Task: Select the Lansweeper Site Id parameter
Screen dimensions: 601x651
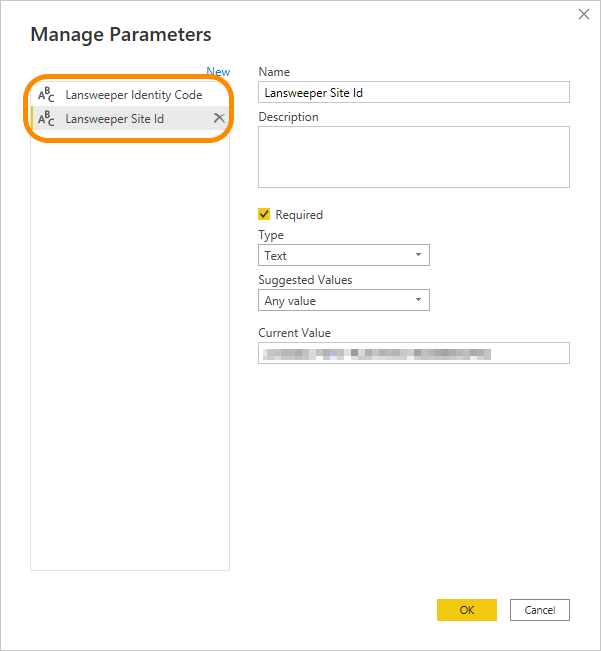Action: (x=114, y=119)
